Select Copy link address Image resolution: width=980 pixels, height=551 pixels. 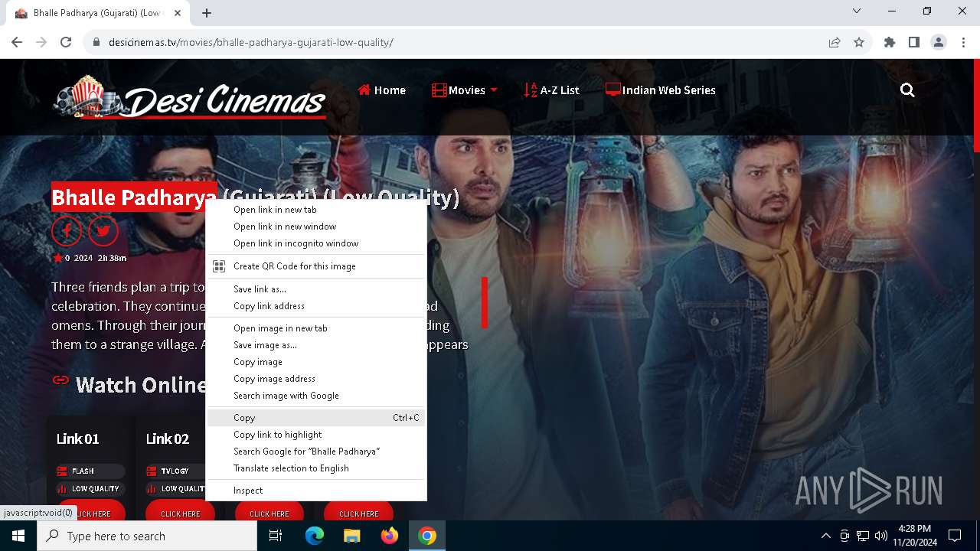(x=316, y=306)
